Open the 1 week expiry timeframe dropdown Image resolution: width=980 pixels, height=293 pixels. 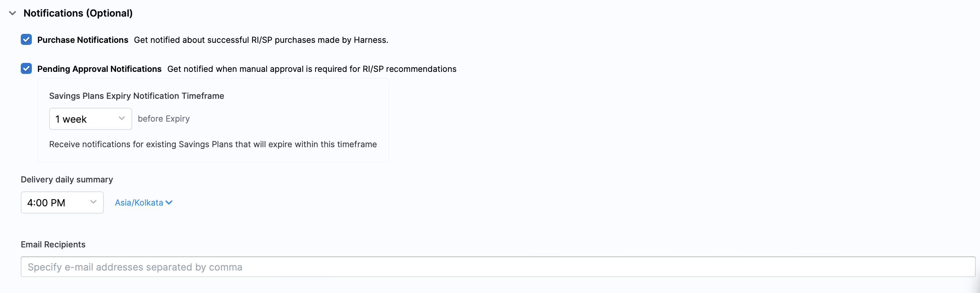[90, 119]
